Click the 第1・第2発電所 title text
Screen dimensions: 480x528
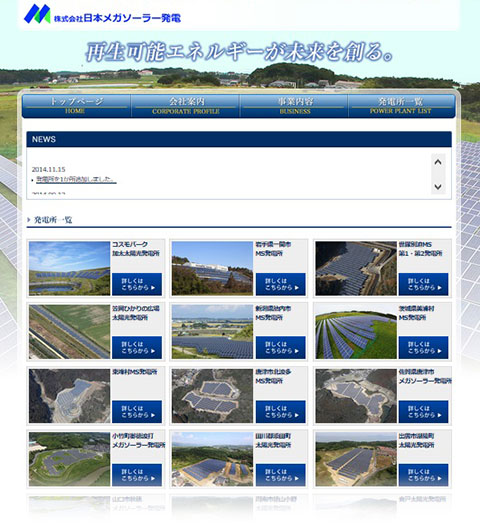pos(420,249)
